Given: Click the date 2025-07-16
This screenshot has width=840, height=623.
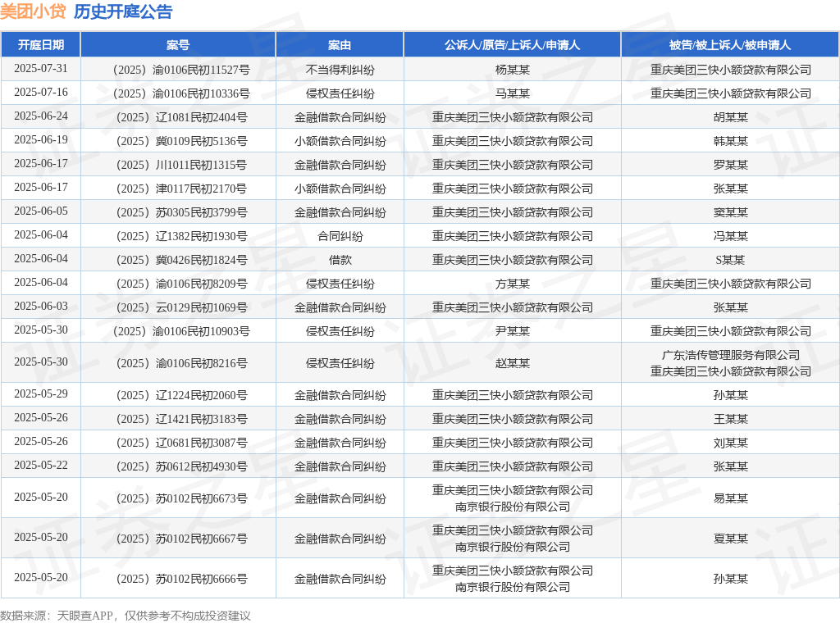Looking at the screenshot, I should 41,92.
